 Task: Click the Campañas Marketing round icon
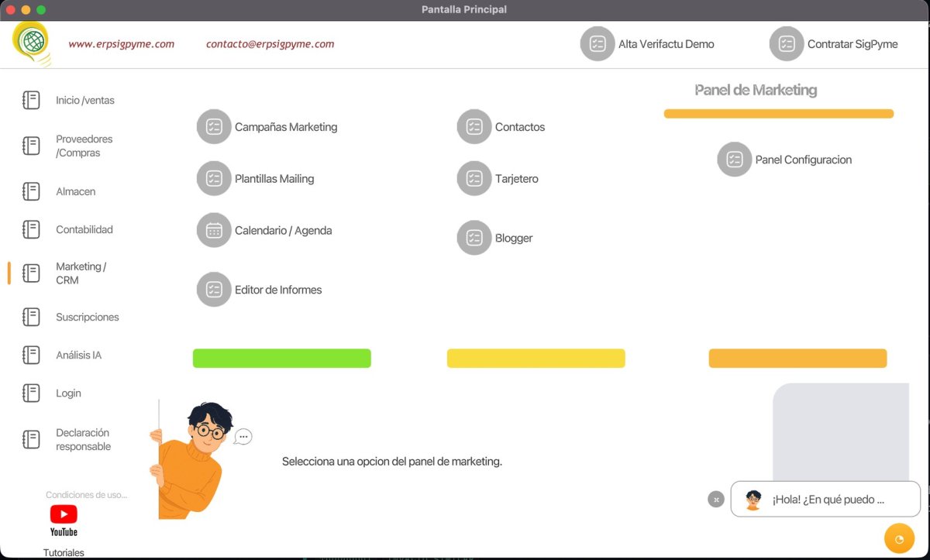pos(214,126)
